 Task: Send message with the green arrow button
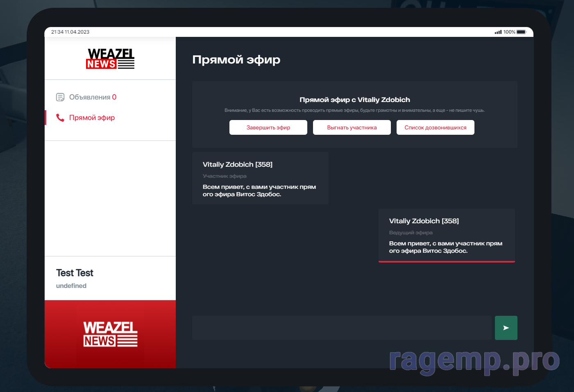506,328
